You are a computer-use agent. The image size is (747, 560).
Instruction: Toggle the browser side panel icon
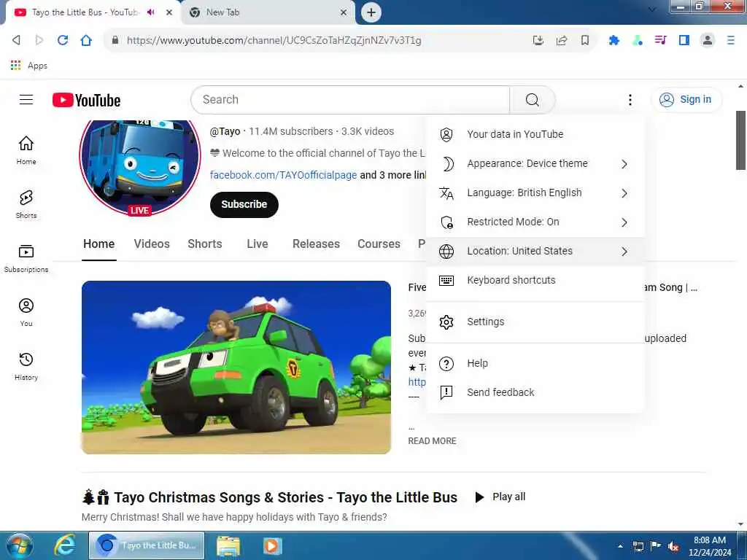pos(684,41)
